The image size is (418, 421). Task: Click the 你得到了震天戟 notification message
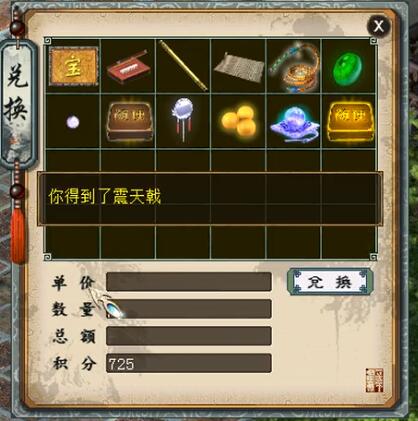(x=105, y=196)
